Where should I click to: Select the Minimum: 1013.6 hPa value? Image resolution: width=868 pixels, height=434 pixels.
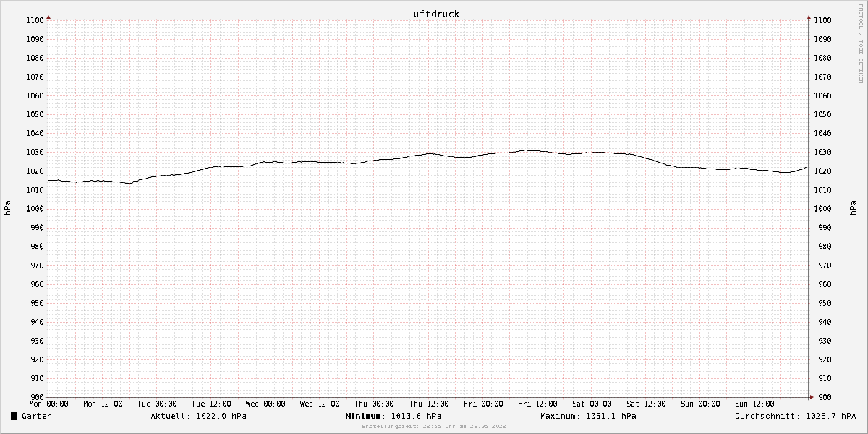tap(393, 416)
